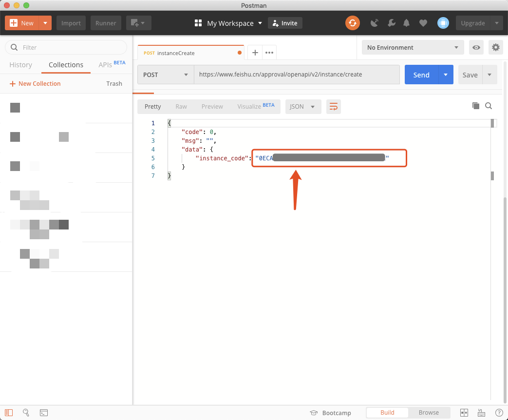This screenshot has height=420, width=508.
Task: Toggle environment quick look eye icon
Action: (476, 47)
